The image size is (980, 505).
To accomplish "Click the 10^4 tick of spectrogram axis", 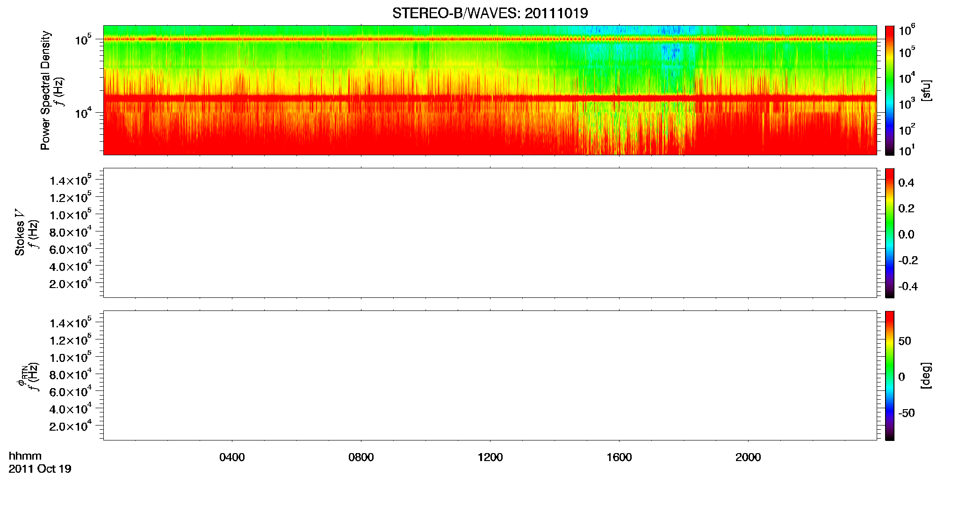I will click(x=83, y=112).
